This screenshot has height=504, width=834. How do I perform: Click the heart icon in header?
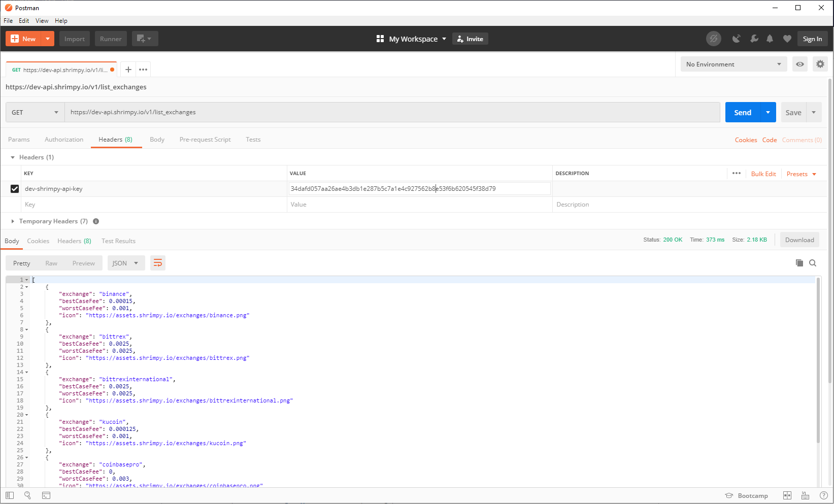787,39
